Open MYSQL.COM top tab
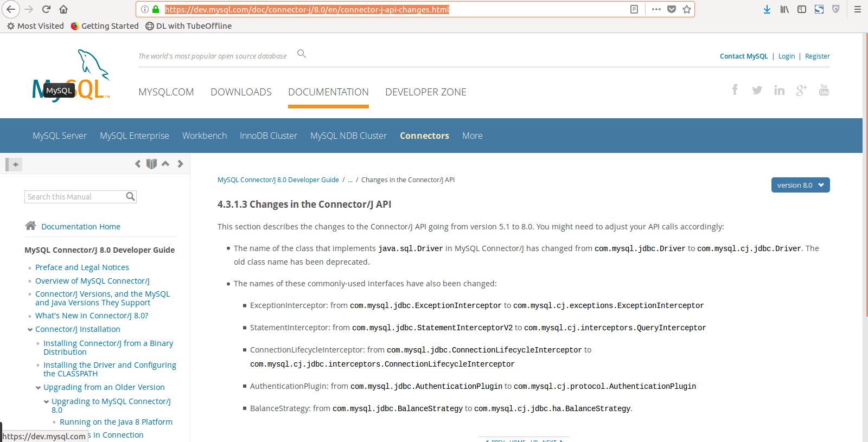Image resolution: width=868 pixels, height=442 pixels. click(166, 92)
